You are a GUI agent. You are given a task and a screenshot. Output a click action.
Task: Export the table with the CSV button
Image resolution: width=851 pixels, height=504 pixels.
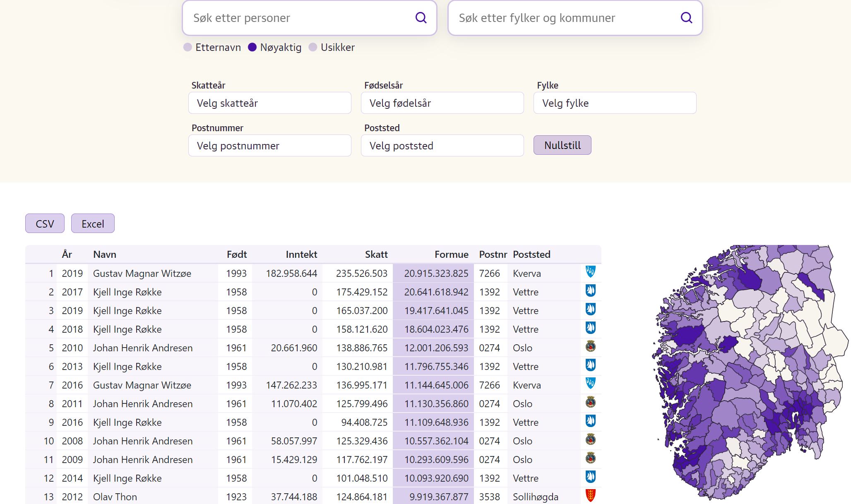point(45,224)
